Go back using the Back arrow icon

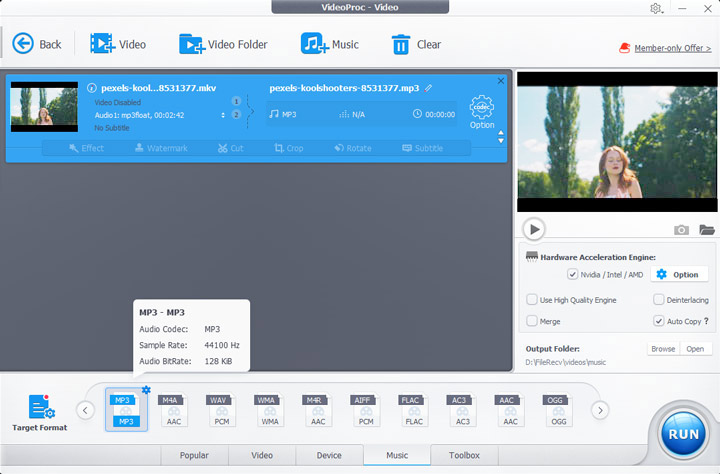pyautogui.click(x=22, y=44)
